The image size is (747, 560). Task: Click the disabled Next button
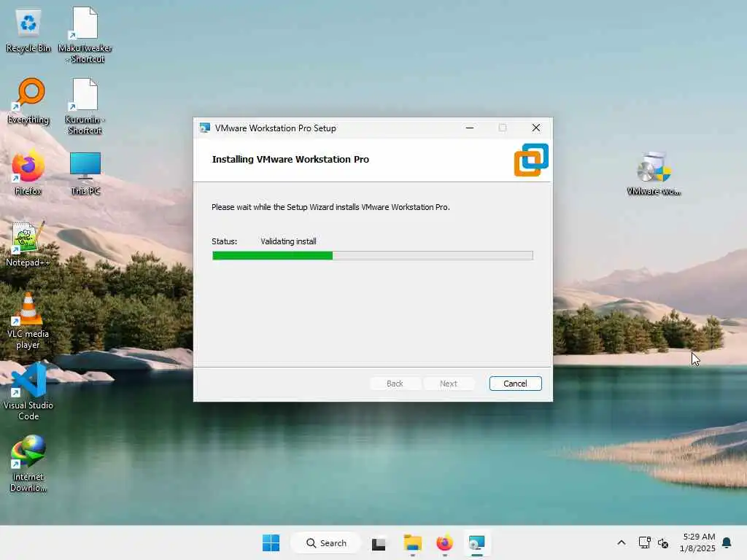click(x=449, y=384)
